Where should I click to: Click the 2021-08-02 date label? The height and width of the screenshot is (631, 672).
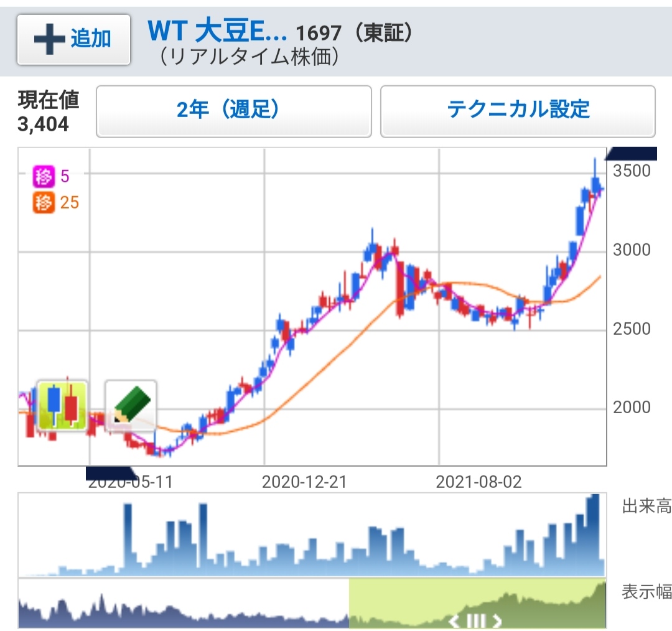pyautogui.click(x=478, y=482)
